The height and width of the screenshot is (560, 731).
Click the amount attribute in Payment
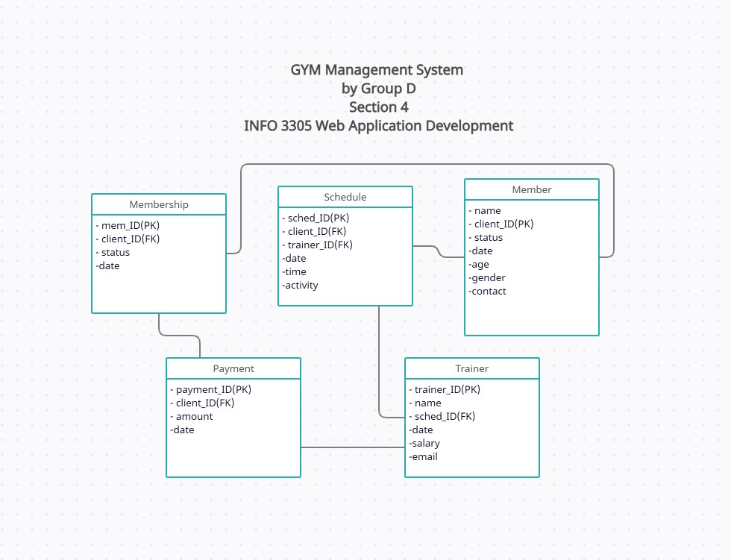pyautogui.click(x=193, y=416)
